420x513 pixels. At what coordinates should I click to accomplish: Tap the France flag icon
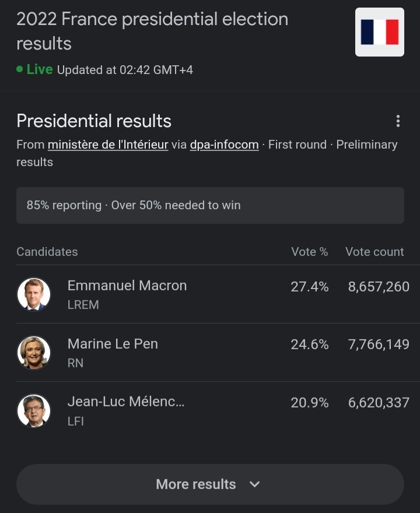coord(379,32)
